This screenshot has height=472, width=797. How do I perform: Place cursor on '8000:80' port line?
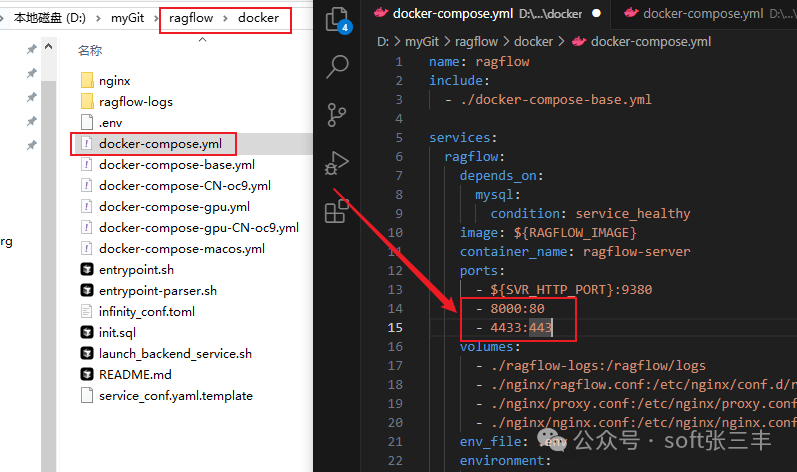point(517,308)
